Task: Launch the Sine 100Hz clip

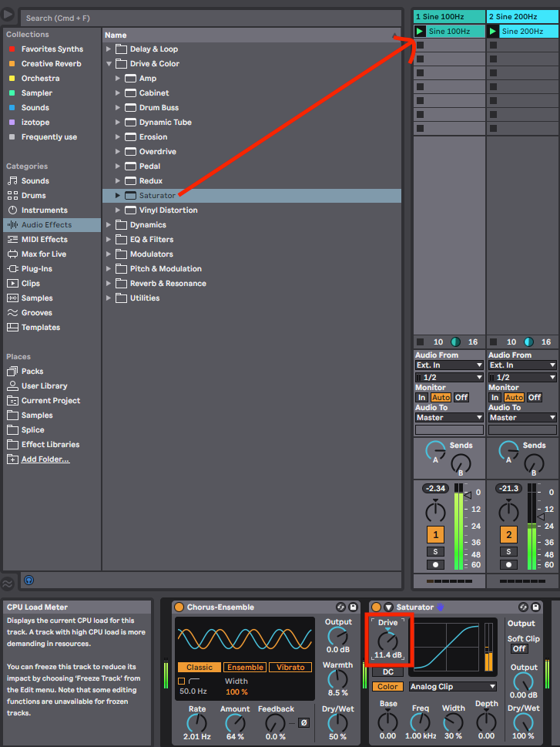Action: click(420, 32)
